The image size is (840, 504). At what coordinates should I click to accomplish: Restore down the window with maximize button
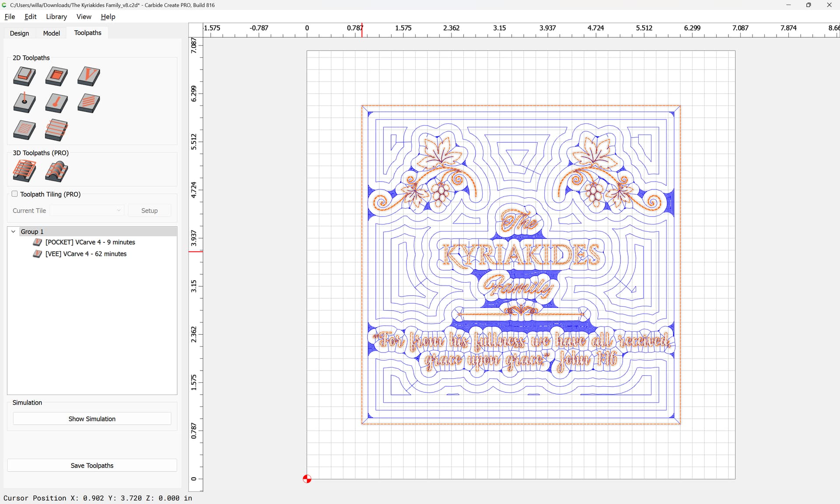pyautogui.click(x=808, y=5)
